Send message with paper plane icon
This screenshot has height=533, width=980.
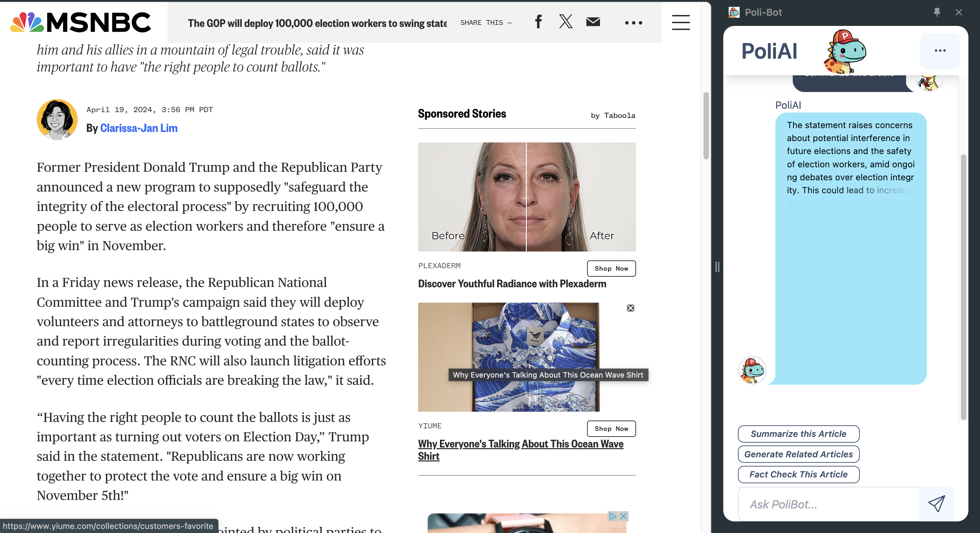click(936, 504)
